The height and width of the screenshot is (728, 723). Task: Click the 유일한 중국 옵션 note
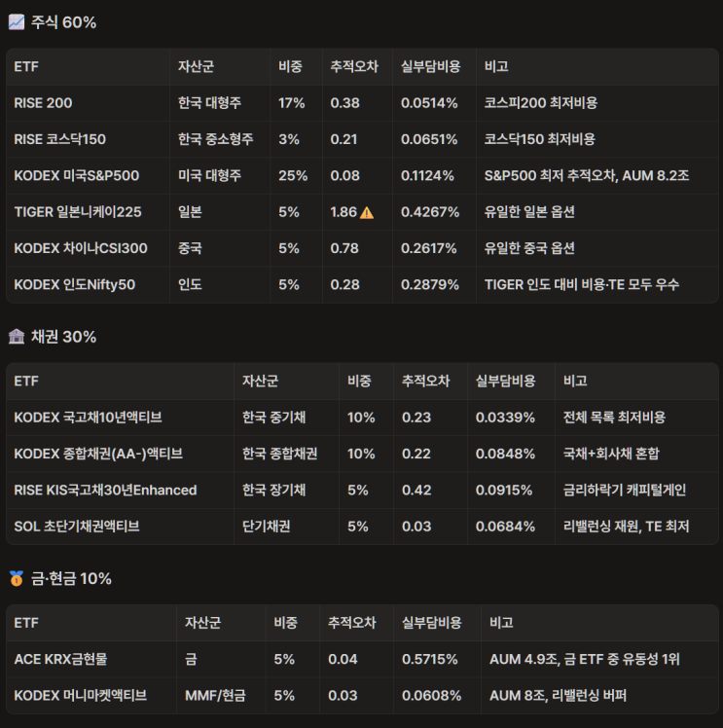click(529, 248)
